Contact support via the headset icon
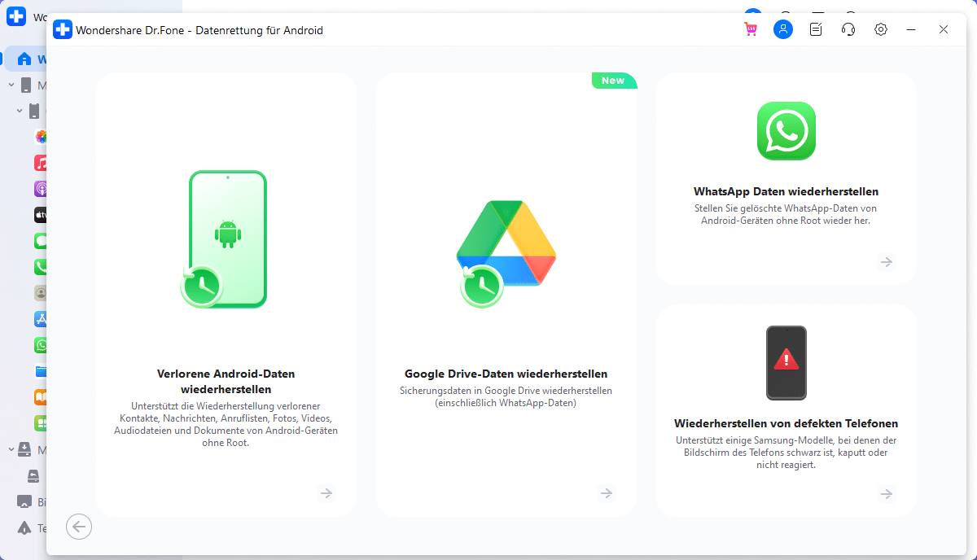The image size is (977, 560). coord(848,29)
